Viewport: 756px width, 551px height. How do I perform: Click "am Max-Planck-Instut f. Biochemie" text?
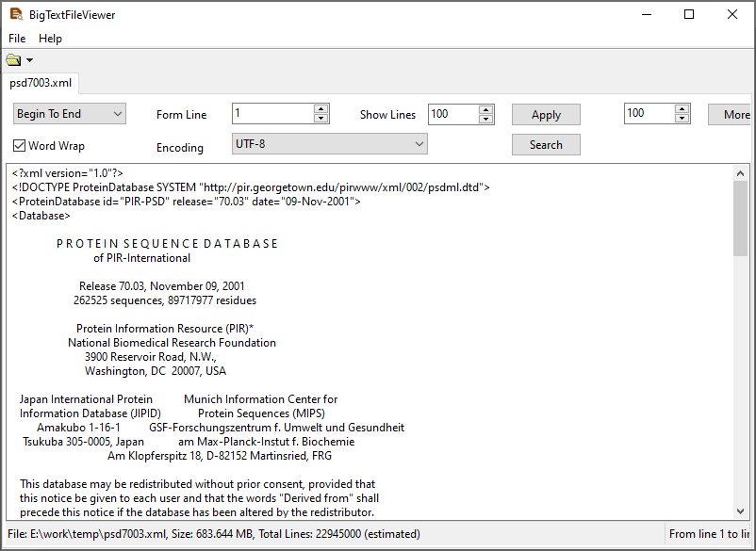(266, 442)
